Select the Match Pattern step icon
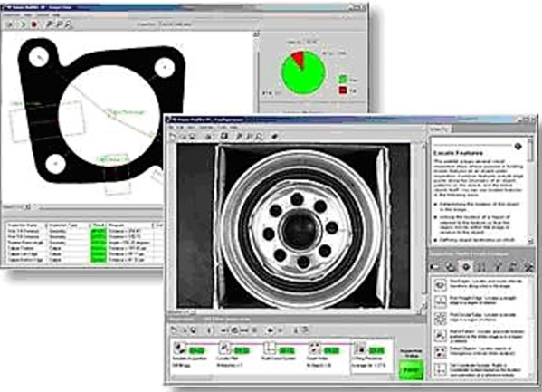The width and height of the screenshot is (542, 392). point(440,335)
